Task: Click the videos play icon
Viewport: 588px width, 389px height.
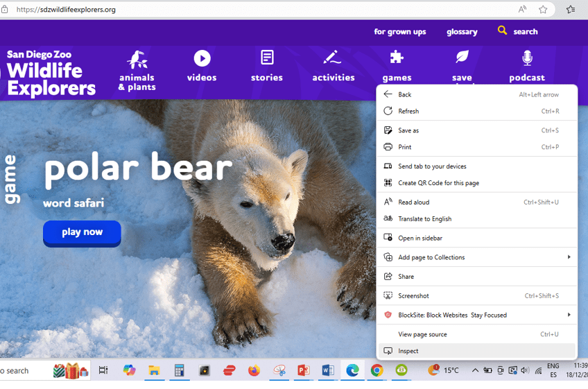Action: click(202, 58)
